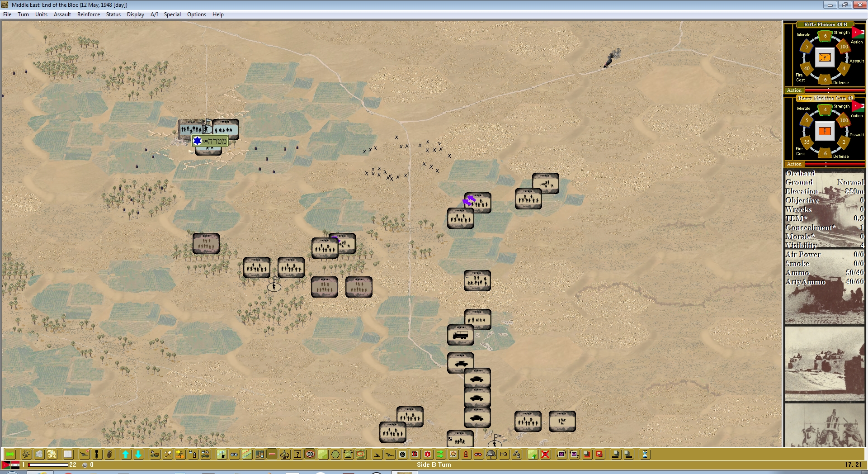Select the Heavy Machine Gun 48 unit card

pyautogui.click(x=825, y=131)
